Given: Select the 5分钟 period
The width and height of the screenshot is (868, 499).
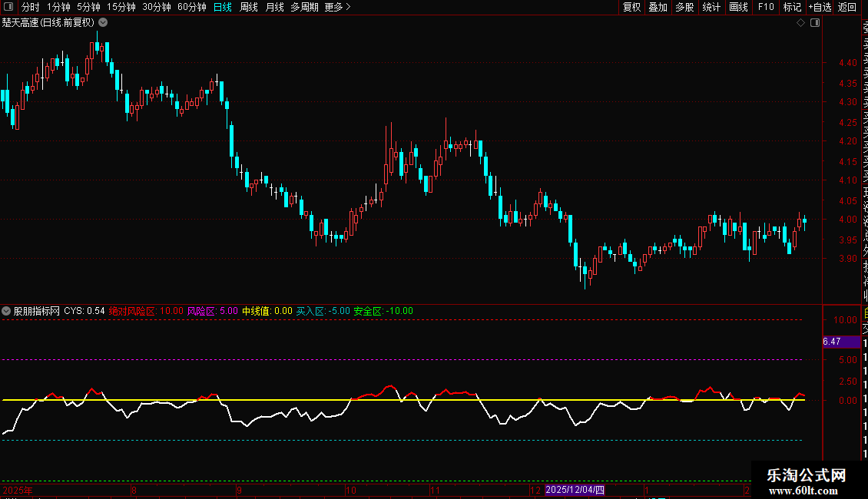Looking at the screenshot, I should point(88,7).
